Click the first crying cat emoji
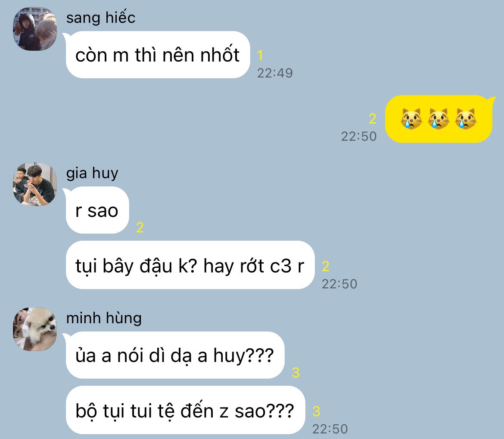 pyautogui.click(x=411, y=119)
